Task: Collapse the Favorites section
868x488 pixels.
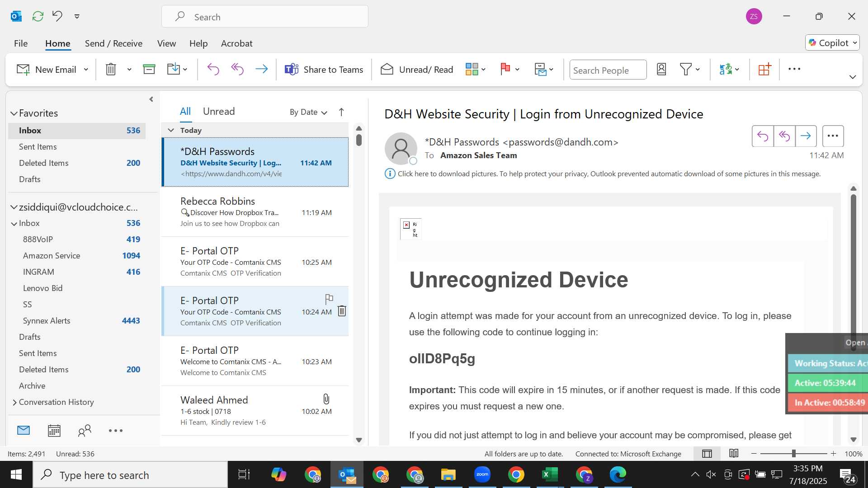Action: click(x=14, y=113)
